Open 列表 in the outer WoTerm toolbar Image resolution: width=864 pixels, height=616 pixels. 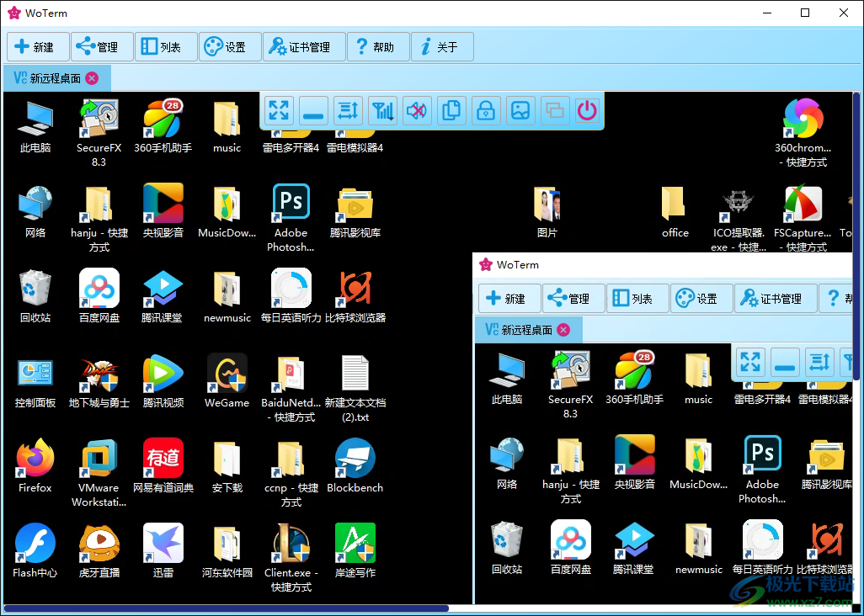click(166, 47)
